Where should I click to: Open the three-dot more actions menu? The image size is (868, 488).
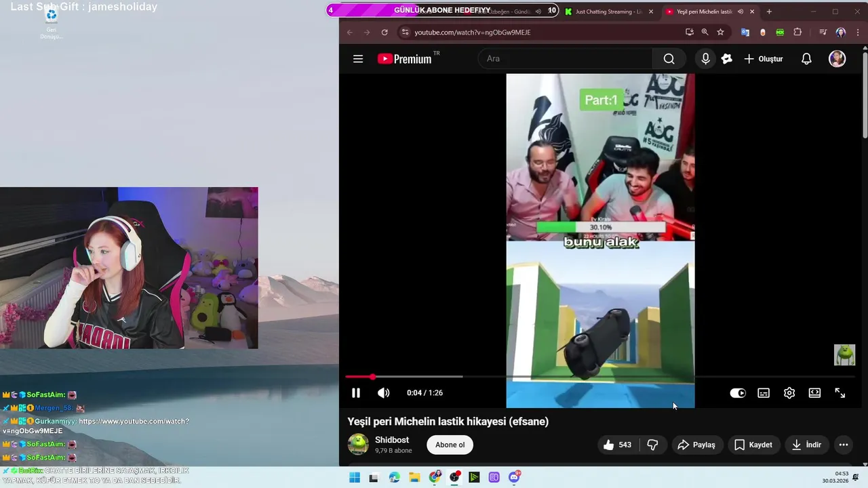click(x=844, y=445)
